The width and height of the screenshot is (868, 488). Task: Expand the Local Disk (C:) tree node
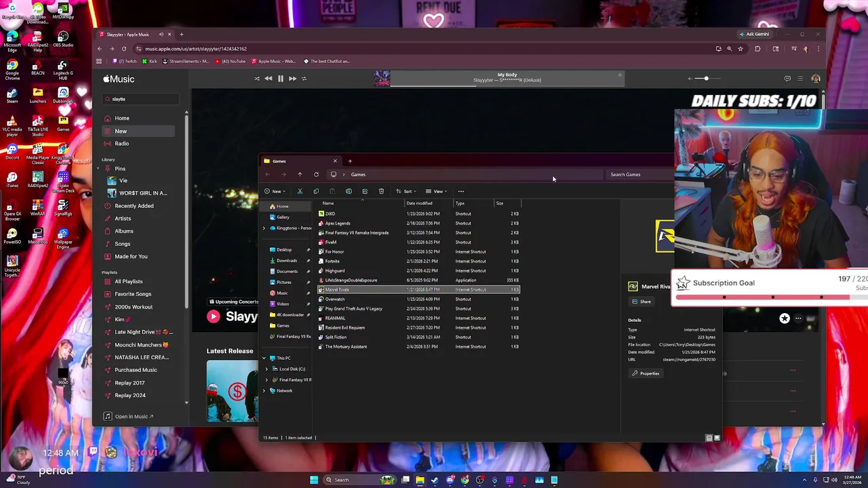coord(267,369)
